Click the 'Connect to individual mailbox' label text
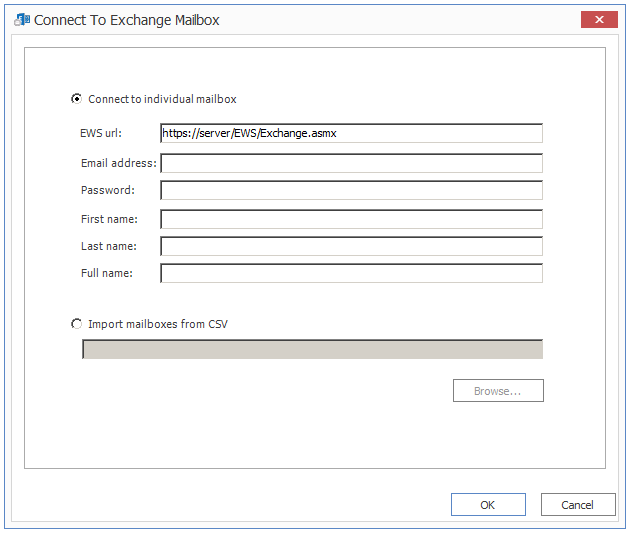 coord(162,99)
